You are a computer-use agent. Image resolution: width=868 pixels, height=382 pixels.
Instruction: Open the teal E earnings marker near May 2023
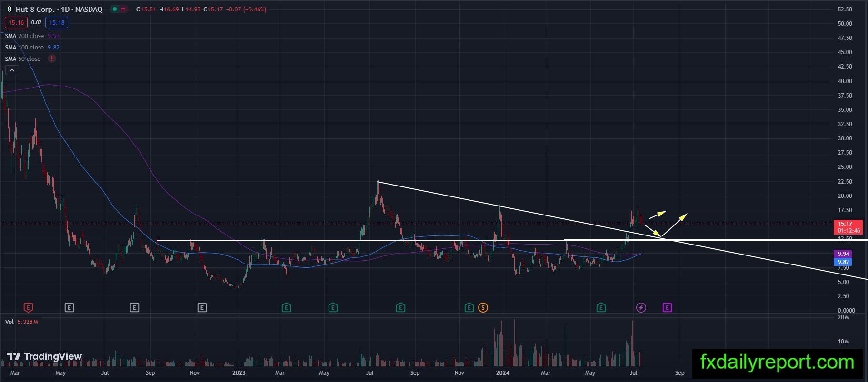point(333,308)
